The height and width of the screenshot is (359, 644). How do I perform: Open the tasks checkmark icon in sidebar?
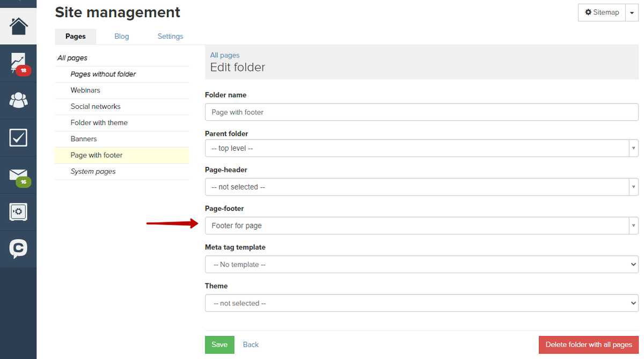click(x=18, y=137)
